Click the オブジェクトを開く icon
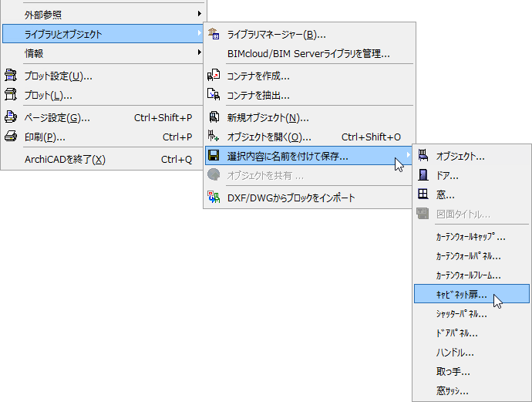The height and width of the screenshot is (402, 532). [214, 136]
